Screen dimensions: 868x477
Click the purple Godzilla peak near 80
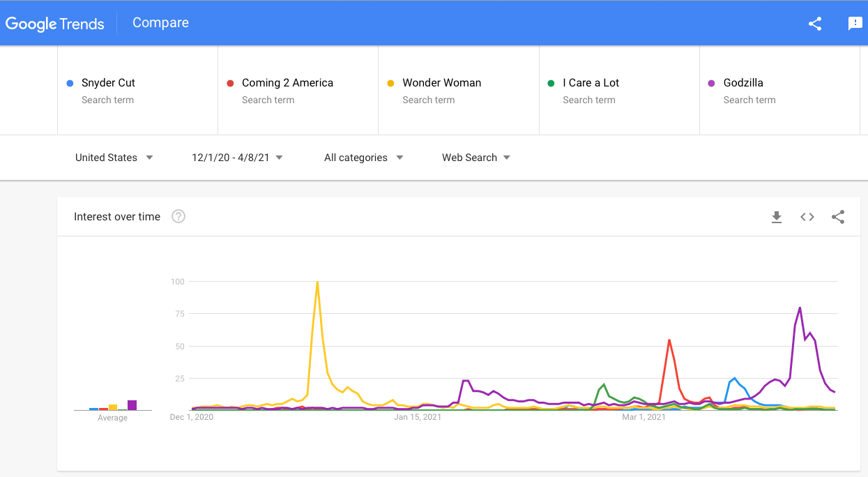800,308
